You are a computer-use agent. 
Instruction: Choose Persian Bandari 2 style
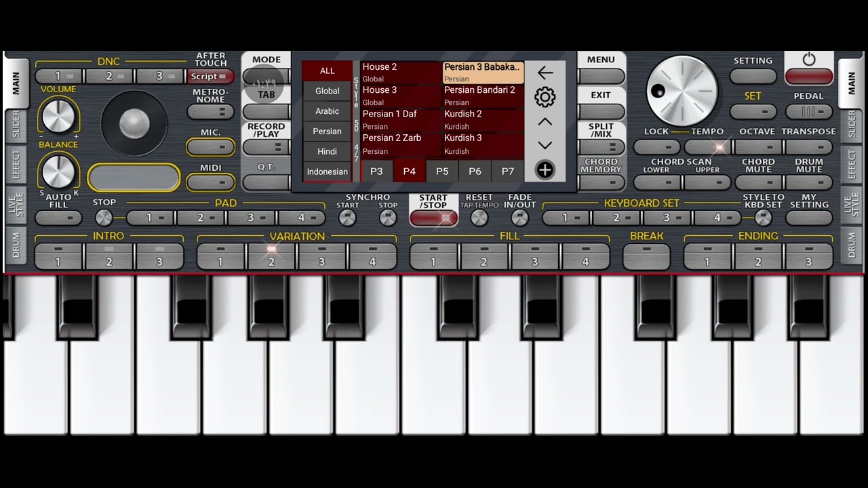coord(484,96)
